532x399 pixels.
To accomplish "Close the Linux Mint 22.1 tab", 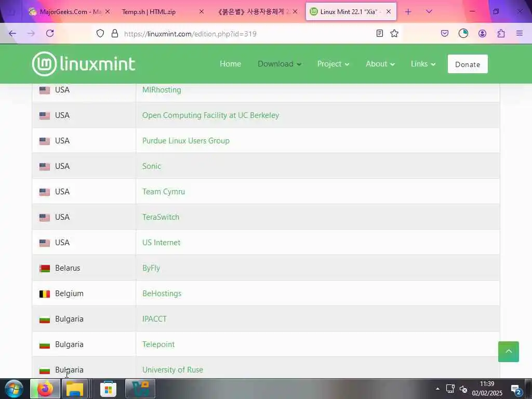I will tap(389, 12).
